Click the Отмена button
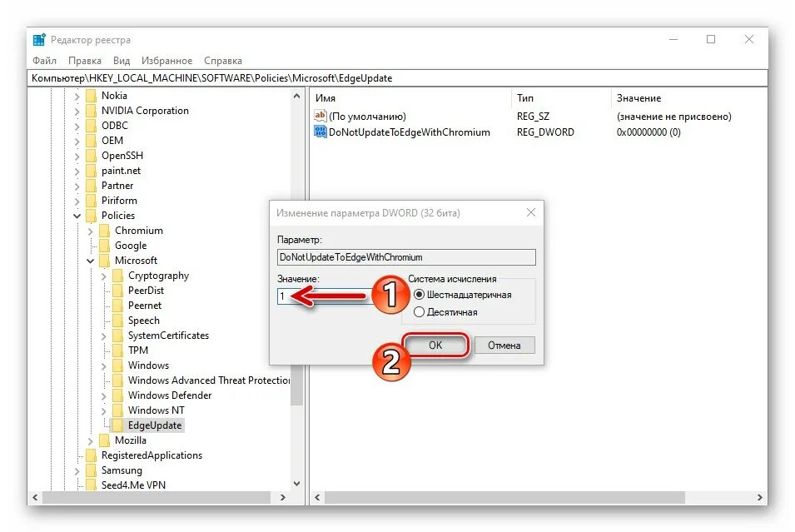This screenshot has height=532, width=795. (x=504, y=345)
